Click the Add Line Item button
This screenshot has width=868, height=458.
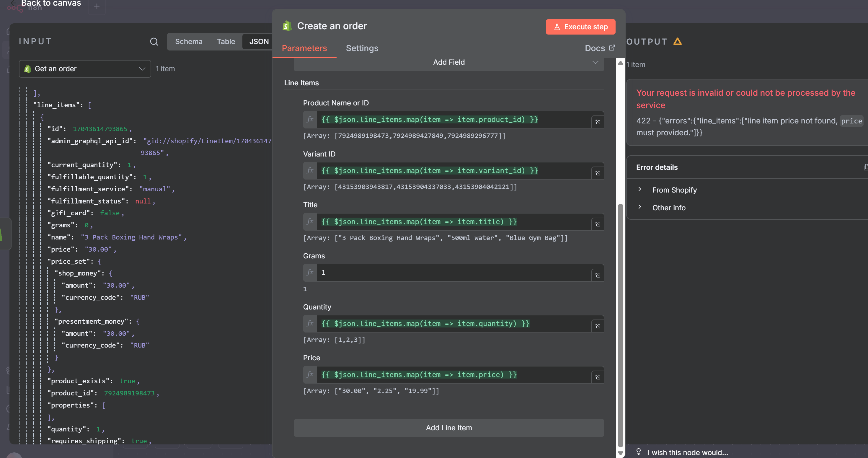[448, 428]
